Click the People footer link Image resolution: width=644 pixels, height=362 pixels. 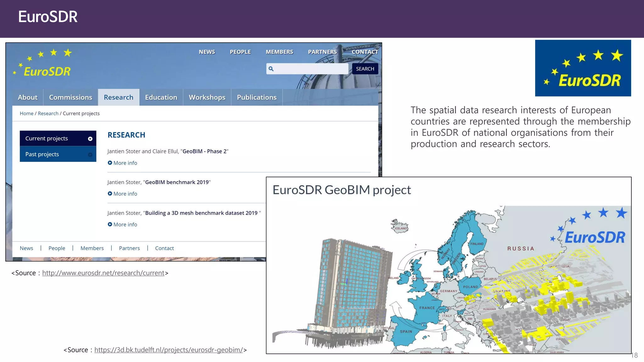(x=57, y=248)
